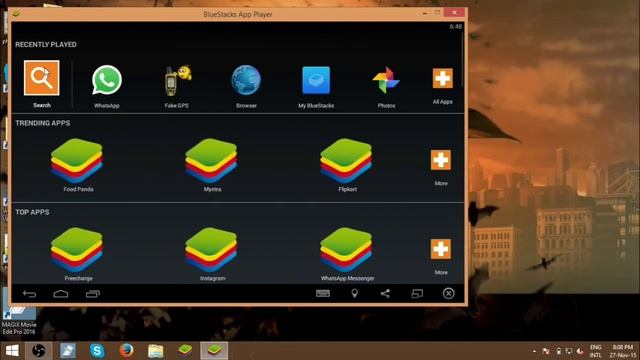Open File Explorer on the taskbar
This screenshot has width=640, height=360.
click(156, 351)
